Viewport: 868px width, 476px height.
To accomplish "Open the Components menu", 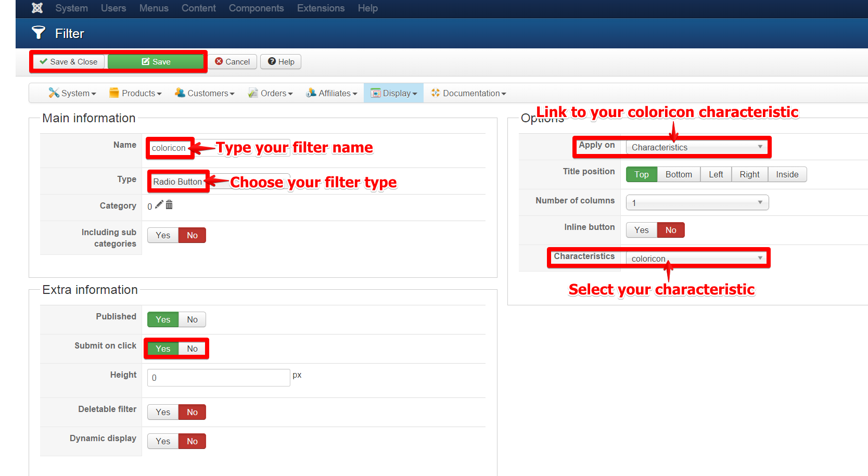I will click(257, 8).
